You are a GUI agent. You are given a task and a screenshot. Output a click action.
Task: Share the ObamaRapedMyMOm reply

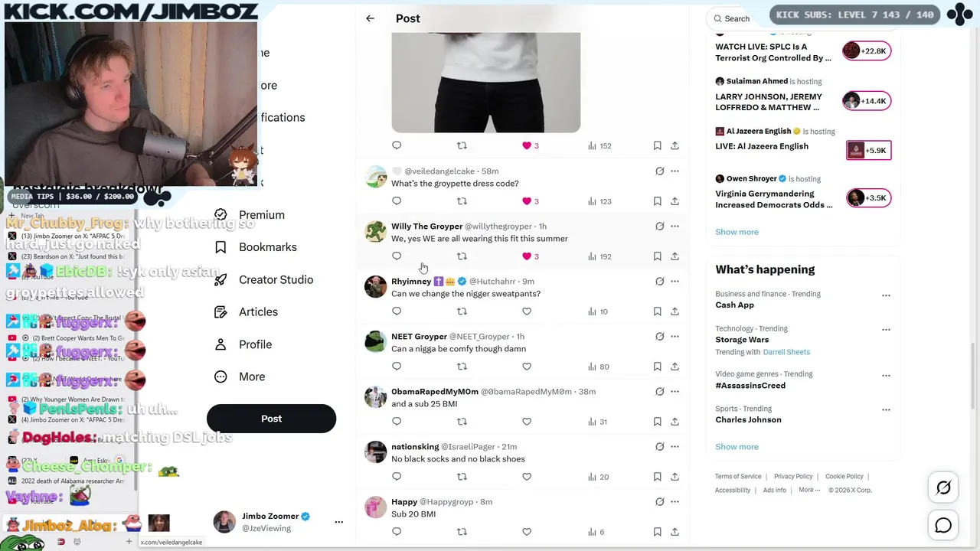click(x=675, y=422)
